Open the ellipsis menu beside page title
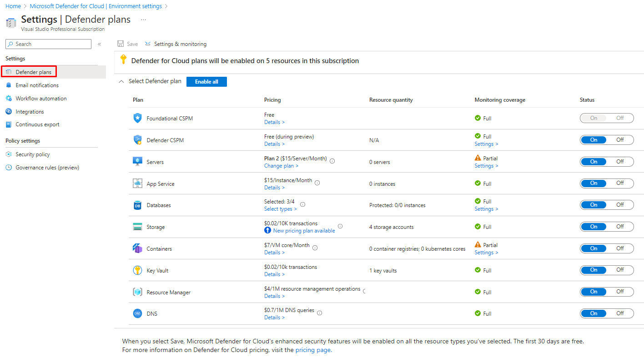 (143, 20)
